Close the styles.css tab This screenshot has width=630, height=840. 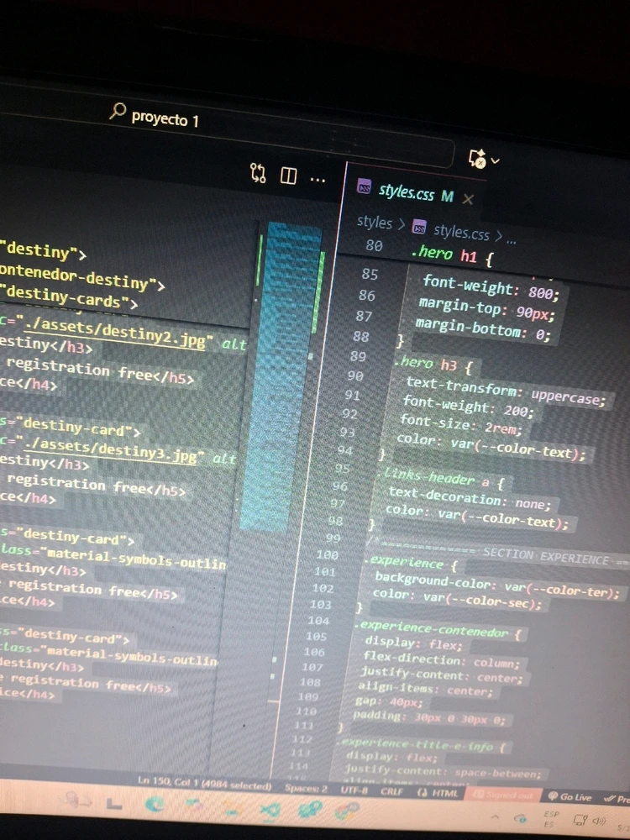coord(468,199)
